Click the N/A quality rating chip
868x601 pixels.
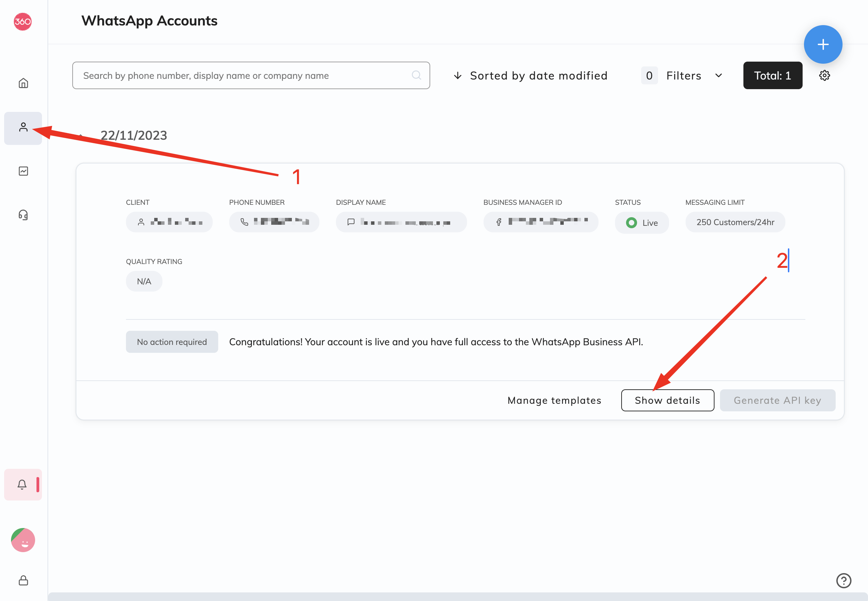pyautogui.click(x=144, y=281)
